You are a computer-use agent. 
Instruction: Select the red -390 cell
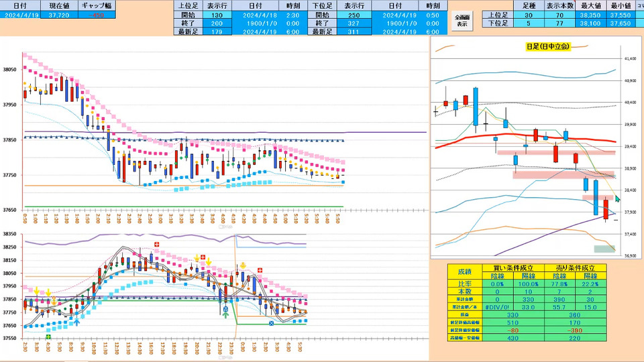coord(575,330)
